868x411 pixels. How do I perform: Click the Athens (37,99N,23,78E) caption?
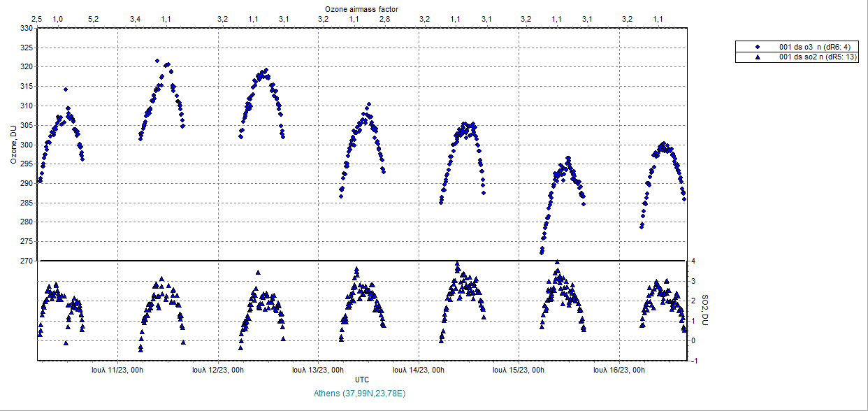361,394
